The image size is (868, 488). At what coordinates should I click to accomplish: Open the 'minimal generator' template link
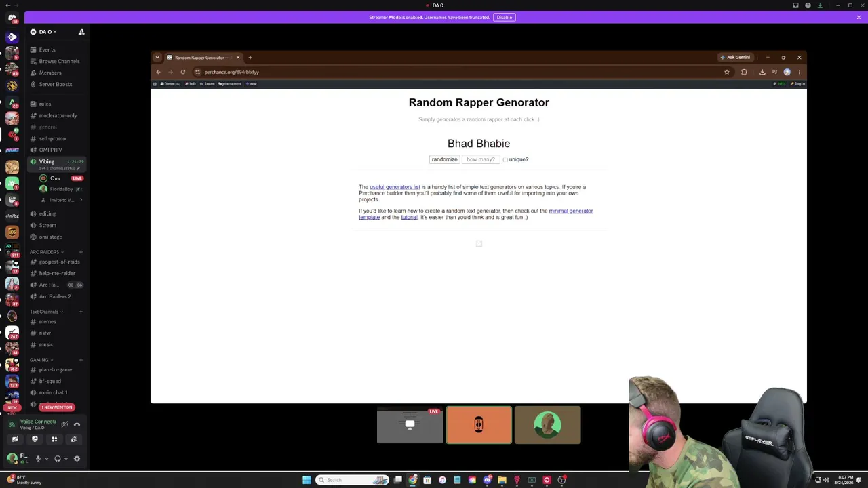tap(570, 211)
